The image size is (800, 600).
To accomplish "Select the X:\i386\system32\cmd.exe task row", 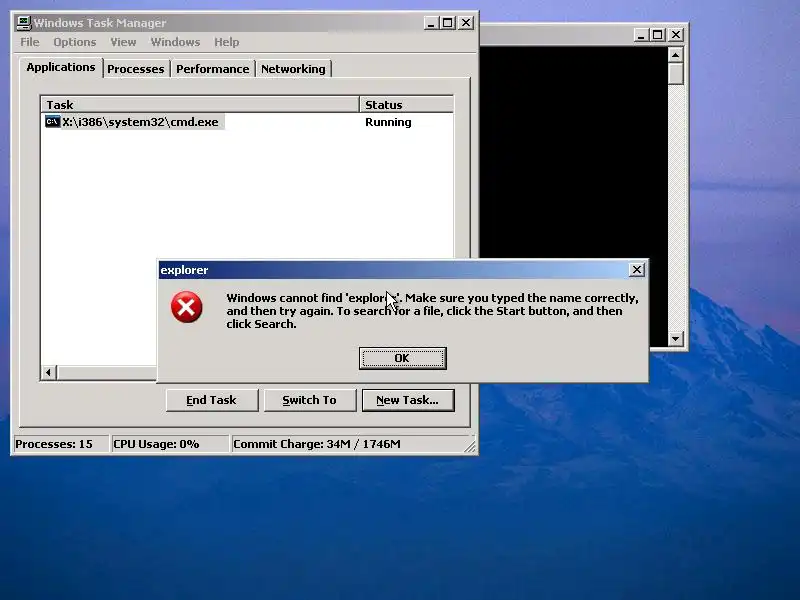I will [x=247, y=122].
